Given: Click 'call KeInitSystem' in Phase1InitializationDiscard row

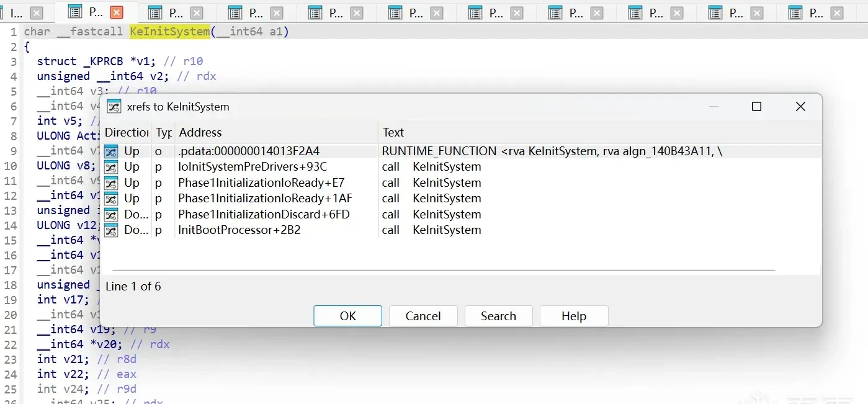Looking at the screenshot, I should click(x=432, y=215).
